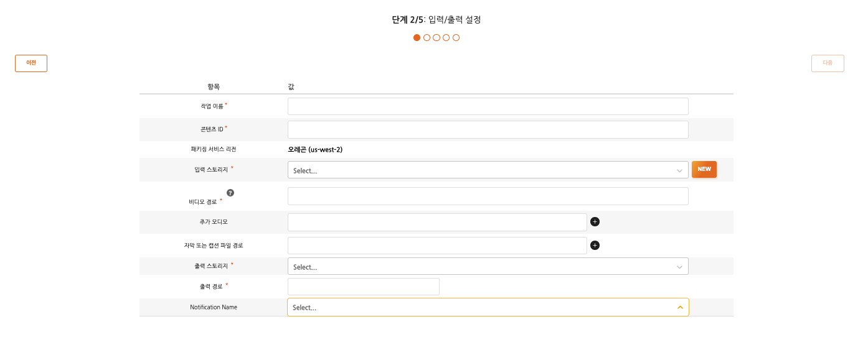Click the first filled step indicator dot
Viewport: 868px width, 337px height.
(x=417, y=38)
